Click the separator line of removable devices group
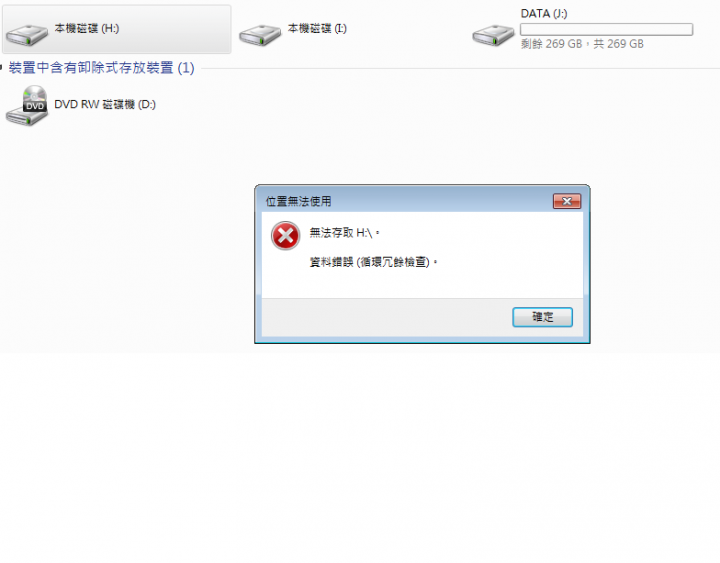 pyautogui.click(x=460, y=68)
